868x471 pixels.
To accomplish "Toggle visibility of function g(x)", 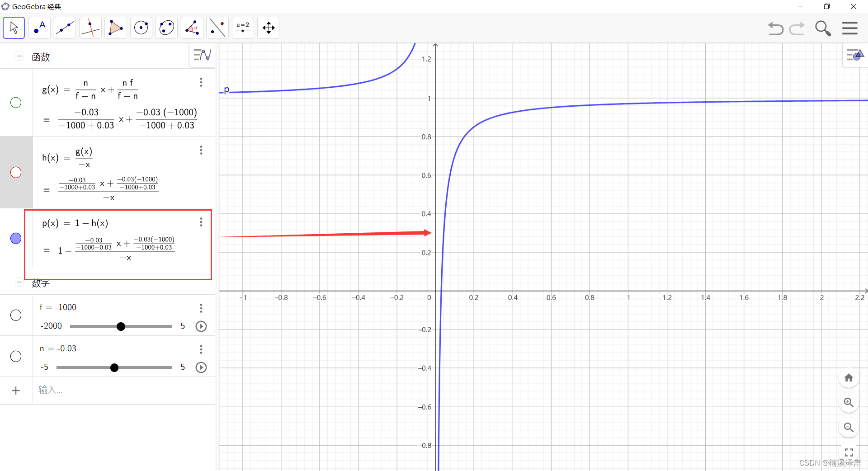I will [16, 103].
